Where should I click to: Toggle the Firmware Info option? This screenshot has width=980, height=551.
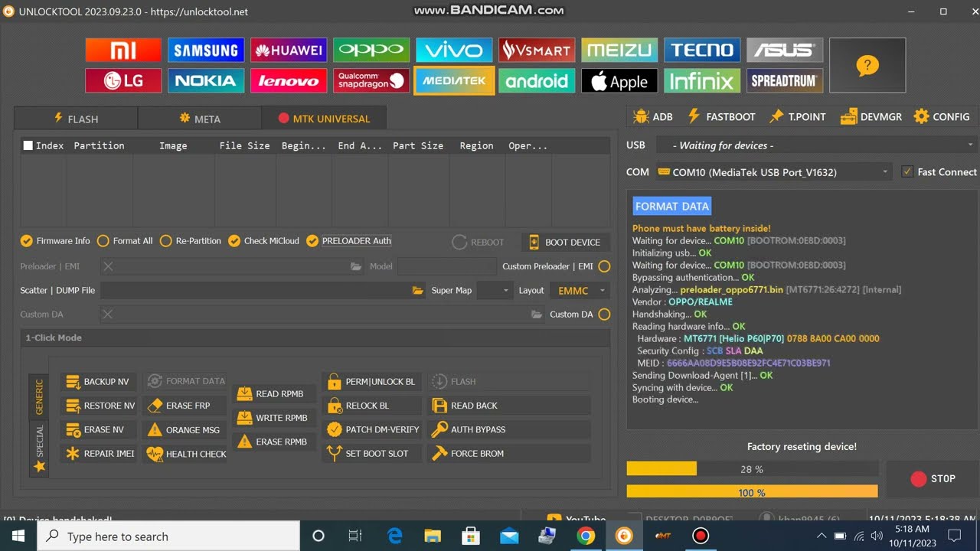click(x=55, y=241)
